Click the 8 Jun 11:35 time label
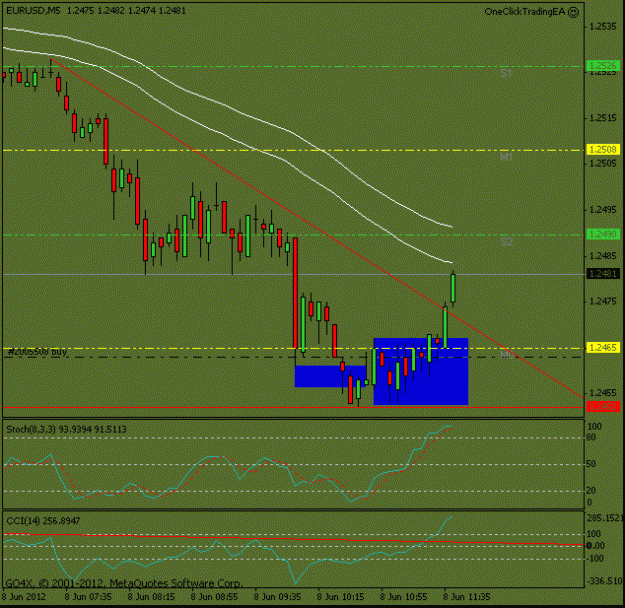The image size is (625, 608). click(466, 597)
